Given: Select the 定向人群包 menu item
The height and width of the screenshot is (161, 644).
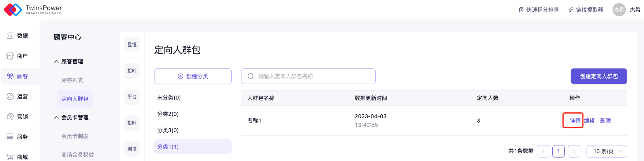Looking at the screenshot, I should [x=75, y=99].
